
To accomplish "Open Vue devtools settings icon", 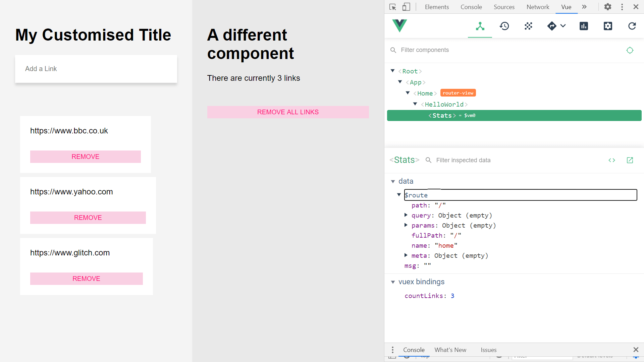I will click(x=608, y=26).
